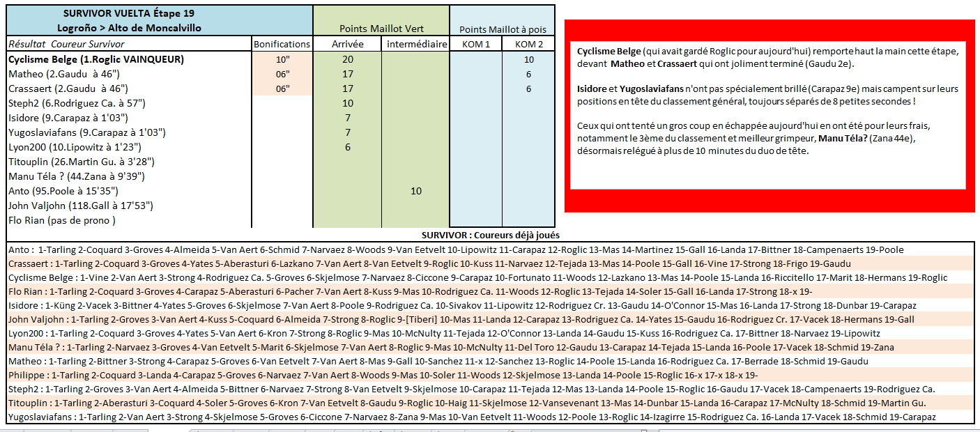The width and height of the screenshot is (980, 432).
Task: Select the intermédiaire column header
Action: 415,44
